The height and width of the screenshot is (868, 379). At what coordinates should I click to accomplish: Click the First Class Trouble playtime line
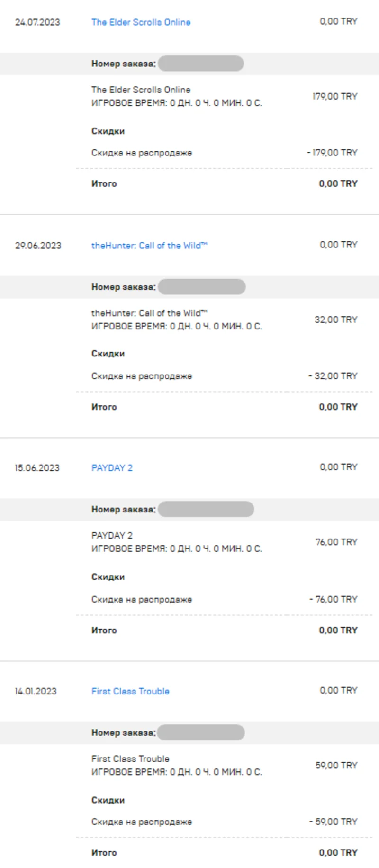click(x=176, y=772)
